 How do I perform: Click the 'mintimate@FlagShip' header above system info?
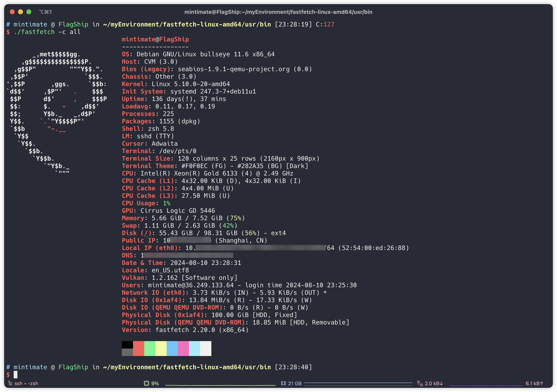click(155, 39)
